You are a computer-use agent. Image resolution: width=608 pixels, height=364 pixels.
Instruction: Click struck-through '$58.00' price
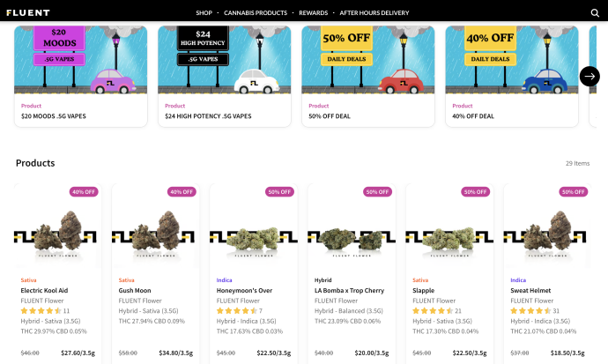coord(128,353)
